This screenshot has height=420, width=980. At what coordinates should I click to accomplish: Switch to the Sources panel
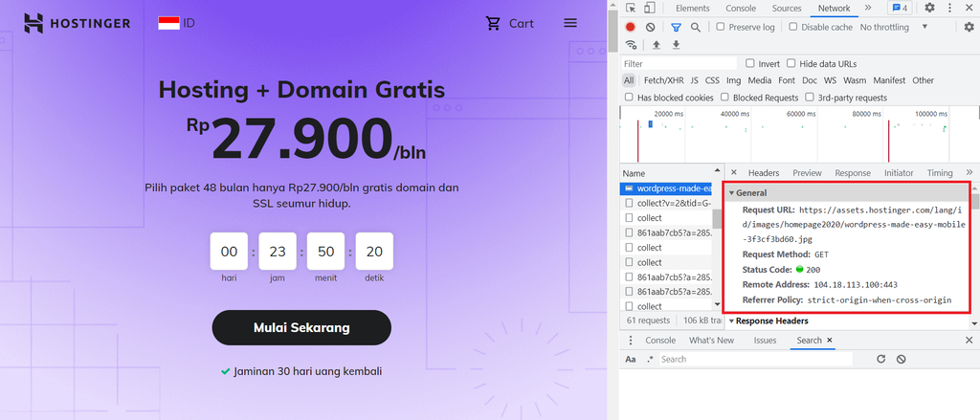coord(787,8)
